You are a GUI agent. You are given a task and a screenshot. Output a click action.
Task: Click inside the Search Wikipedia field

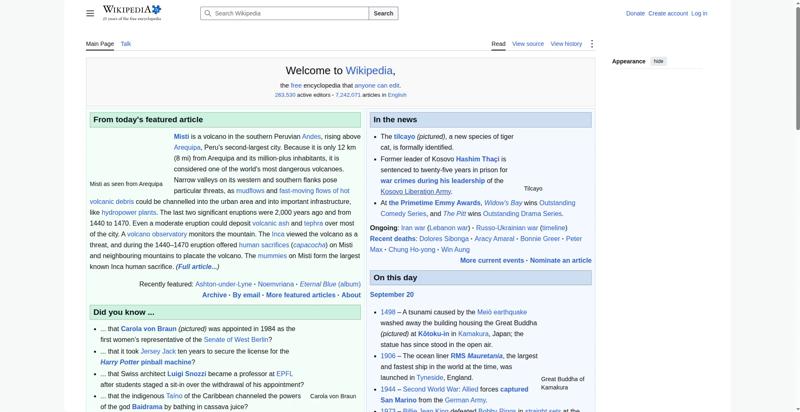coord(284,13)
